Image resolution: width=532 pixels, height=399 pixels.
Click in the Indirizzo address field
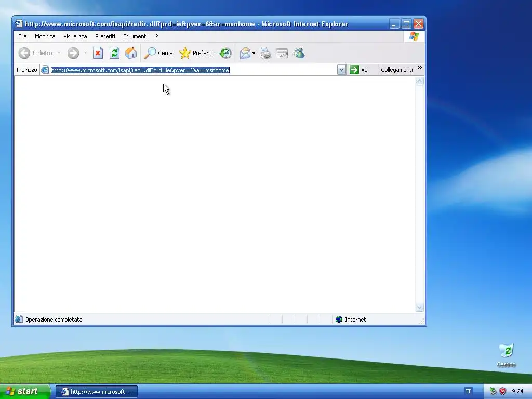click(194, 70)
